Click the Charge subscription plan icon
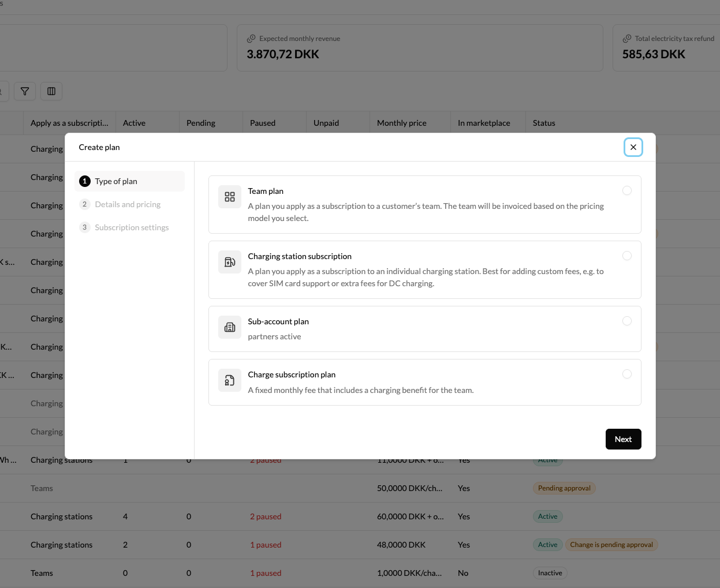The image size is (720, 588). tap(230, 380)
